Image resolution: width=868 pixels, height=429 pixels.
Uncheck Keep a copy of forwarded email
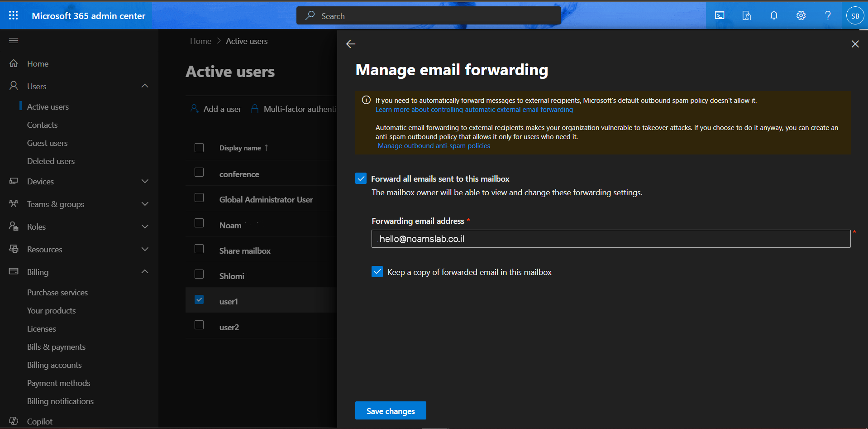point(377,271)
